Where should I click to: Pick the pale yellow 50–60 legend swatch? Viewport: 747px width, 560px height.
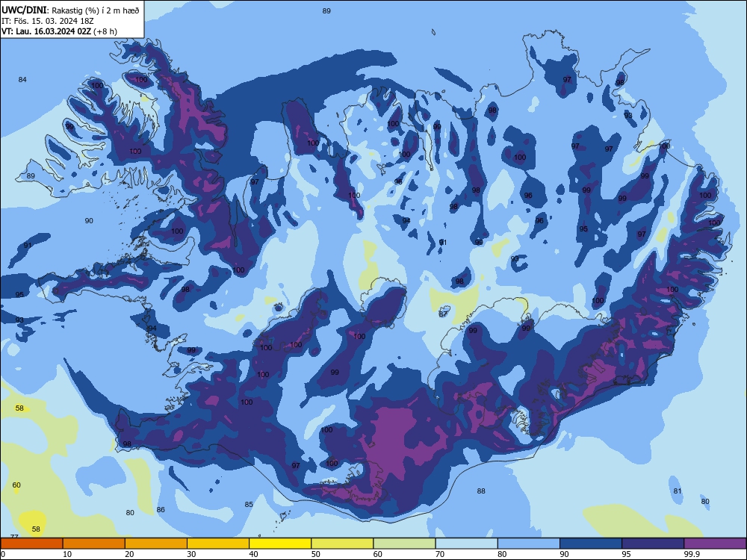click(343, 544)
